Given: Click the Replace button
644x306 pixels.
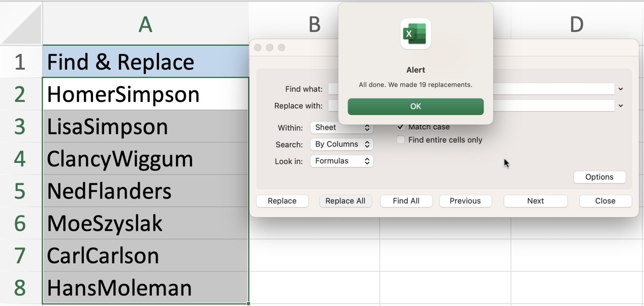Looking at the screenshot, I should tap(282, 201).
